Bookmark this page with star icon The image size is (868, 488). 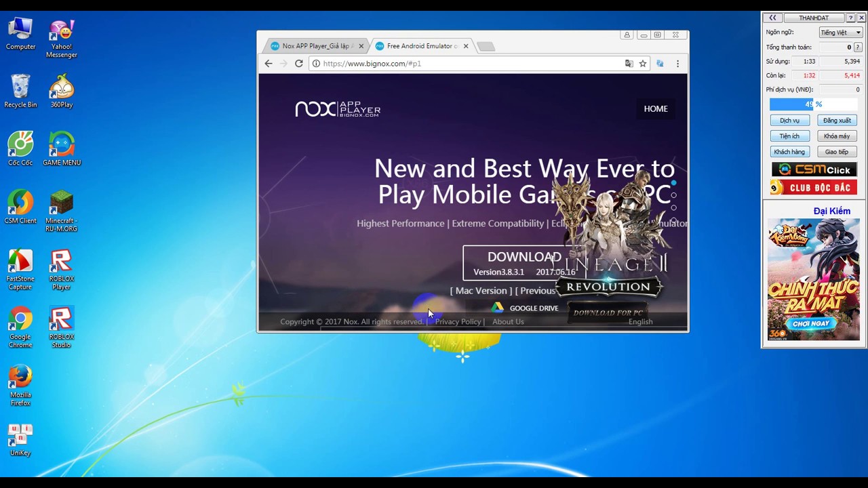[643, 64]
